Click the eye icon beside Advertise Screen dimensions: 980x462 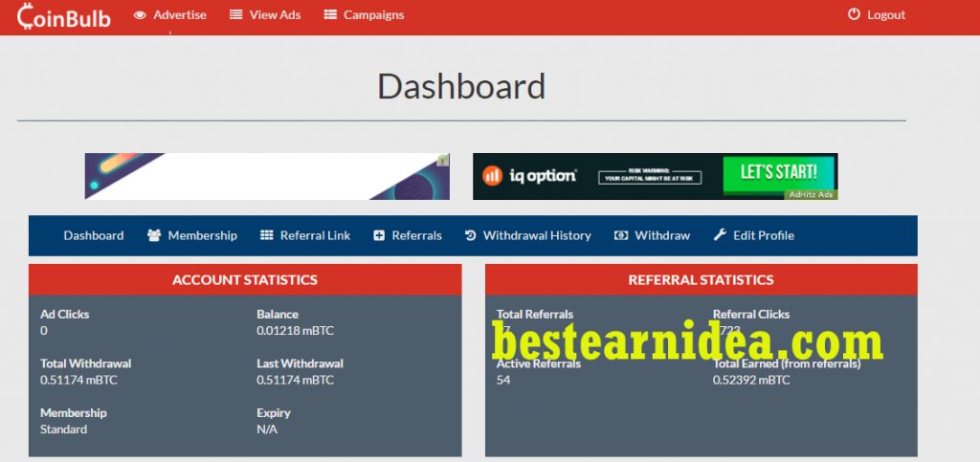140,15
